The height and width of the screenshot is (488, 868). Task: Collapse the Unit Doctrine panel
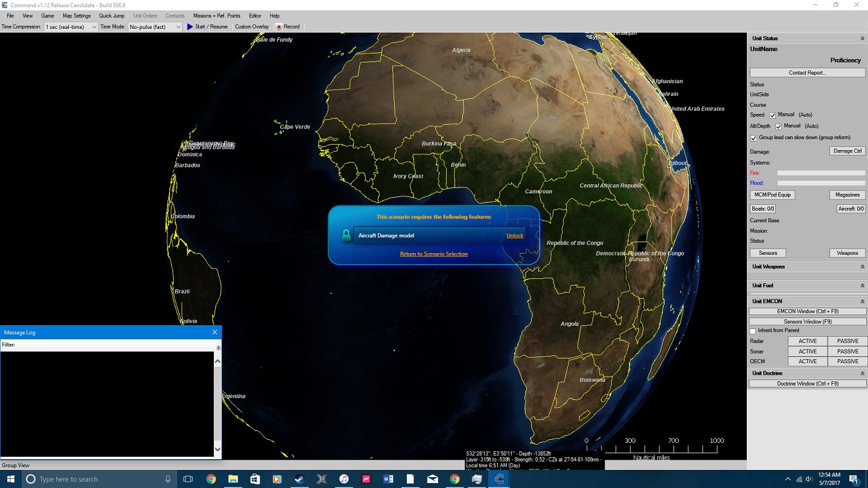point(862,374)
